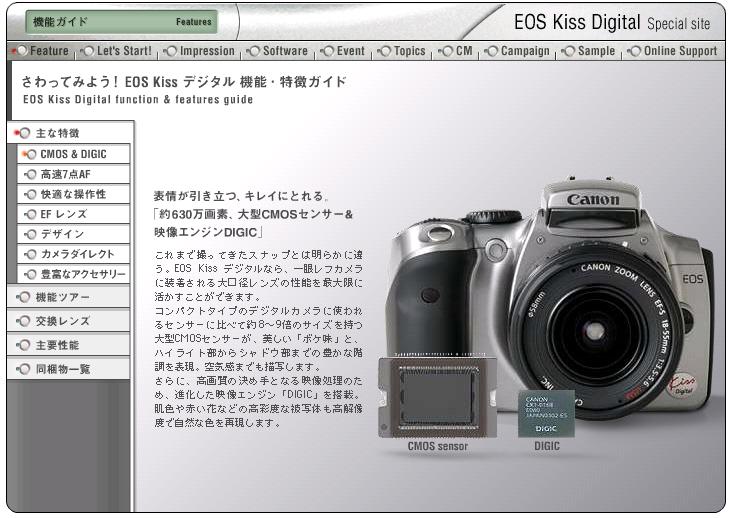Switch to the Software tab
The width and height of the screenshot is (730, 518).
[x=277, y=51]
